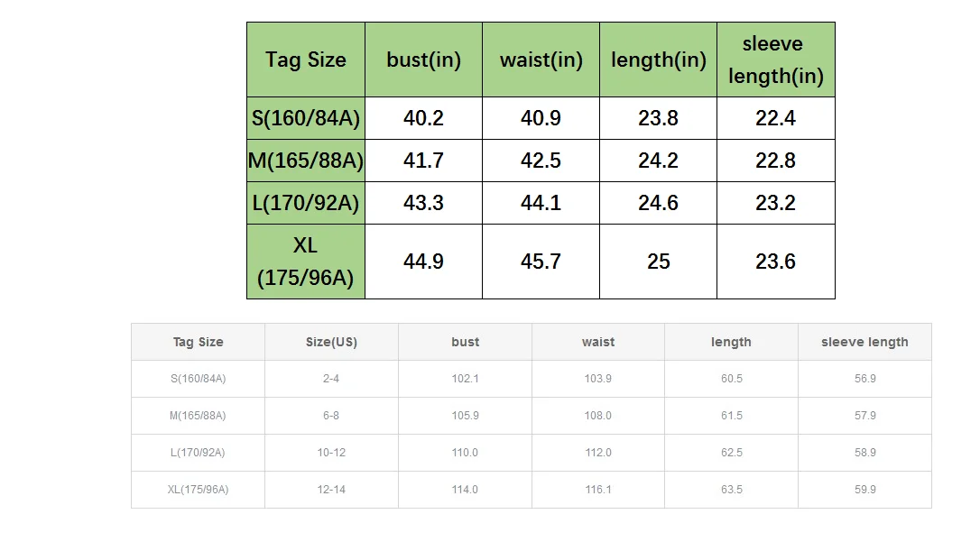Screen dimensions: 980x551
Task: Select bust value 40.2 cell
Action: 423,118
